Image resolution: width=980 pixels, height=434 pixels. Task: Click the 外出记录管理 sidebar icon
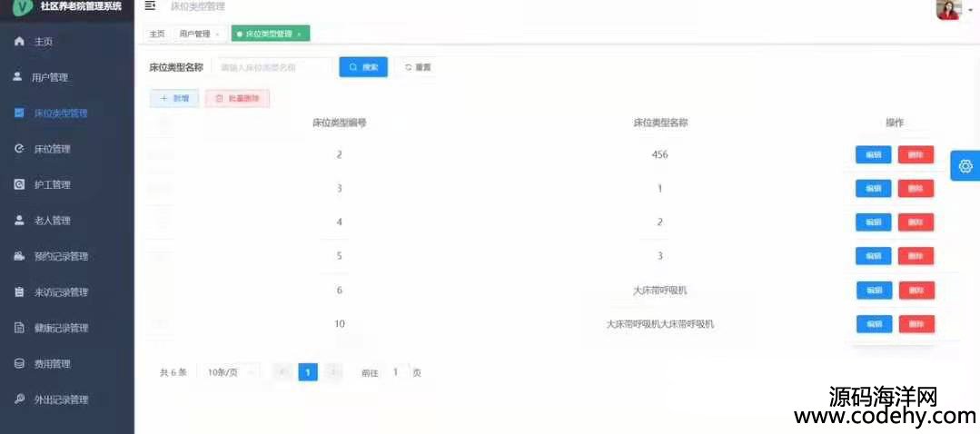tap(19, 399)
